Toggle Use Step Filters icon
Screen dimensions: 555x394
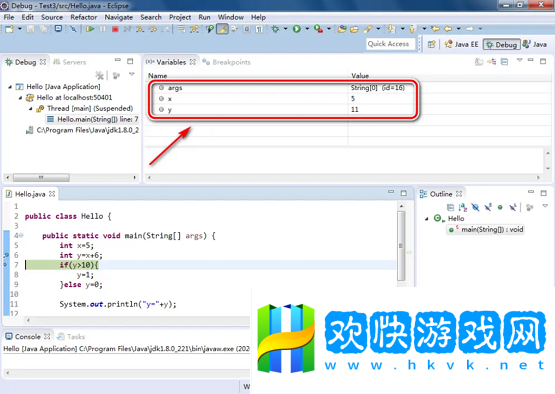194,29
